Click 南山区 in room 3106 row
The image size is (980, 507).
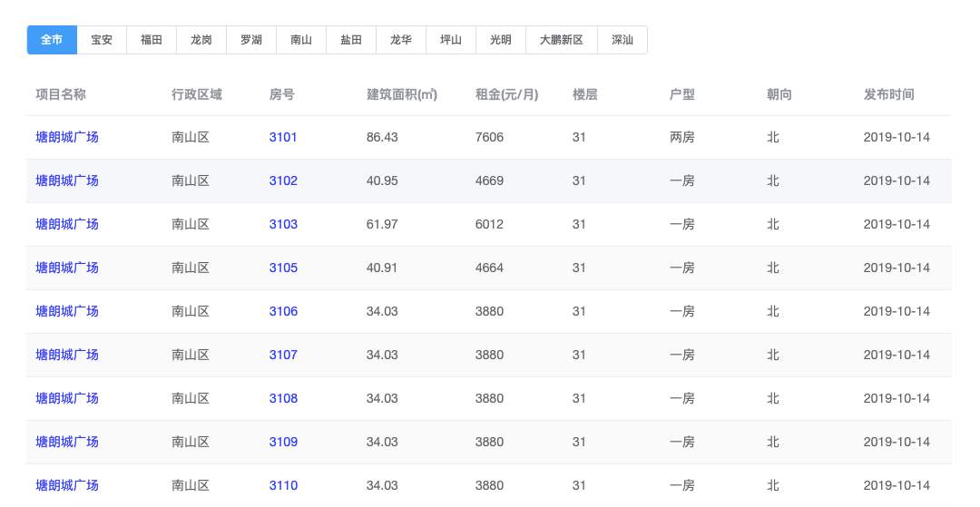[x=191, y=312]
